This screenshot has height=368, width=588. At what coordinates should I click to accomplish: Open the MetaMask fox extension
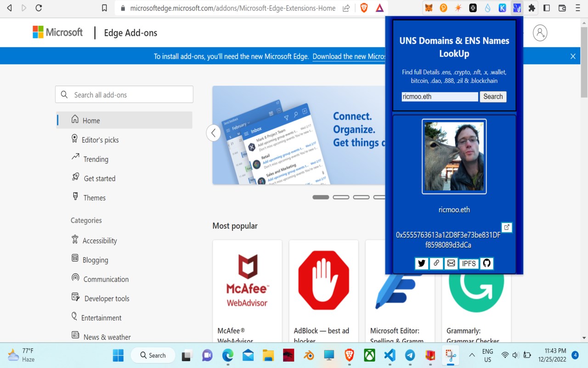[429, 8]
